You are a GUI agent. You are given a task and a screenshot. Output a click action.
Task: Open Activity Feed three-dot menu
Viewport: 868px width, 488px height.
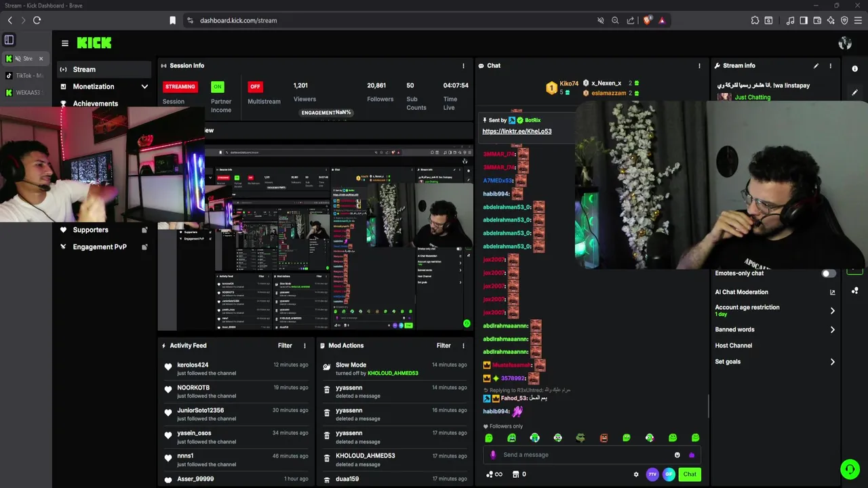click(x=304, y=346)
